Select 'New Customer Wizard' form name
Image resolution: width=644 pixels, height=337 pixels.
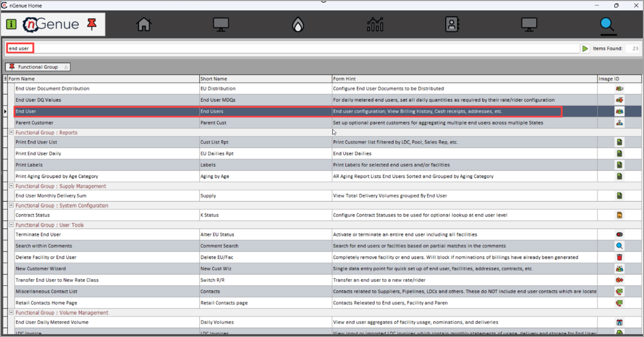[x=40, y=269]
